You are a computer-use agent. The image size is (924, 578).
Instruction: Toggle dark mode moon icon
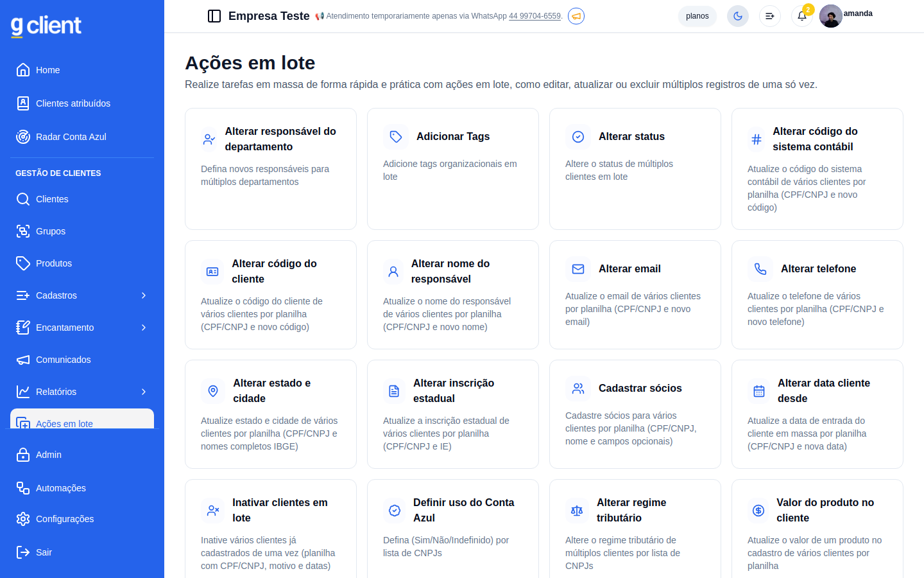[x=738, y=16]
